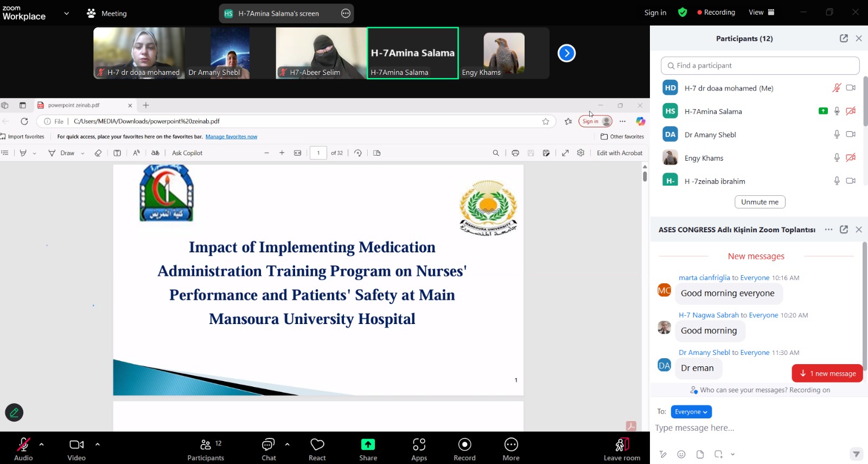
Task: Open the Other favorites folder
Action: [x=622, y=137]
